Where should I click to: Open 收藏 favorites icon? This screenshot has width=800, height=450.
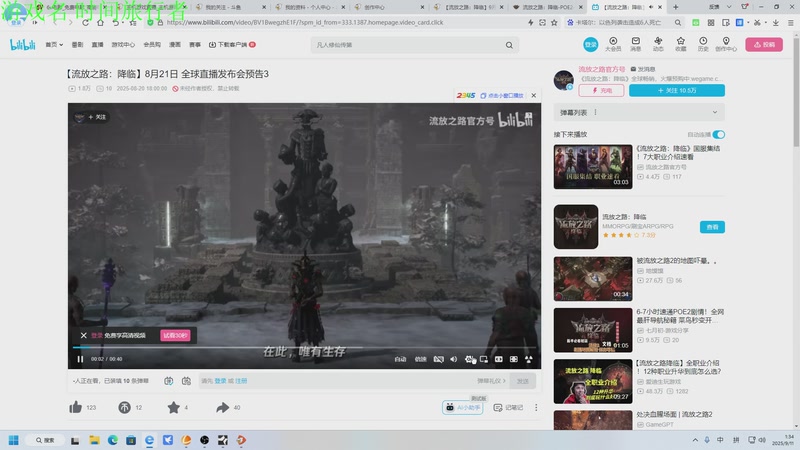point(681,44)
